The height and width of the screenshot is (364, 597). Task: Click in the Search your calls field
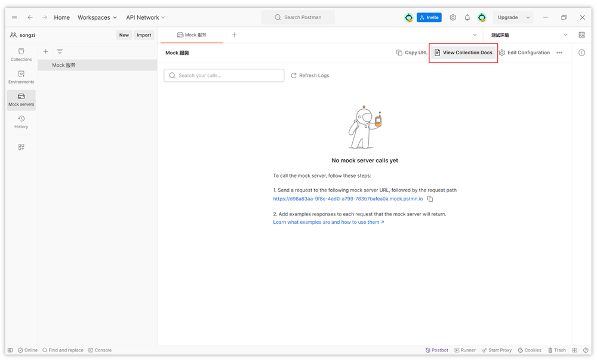tap(224, 75)
